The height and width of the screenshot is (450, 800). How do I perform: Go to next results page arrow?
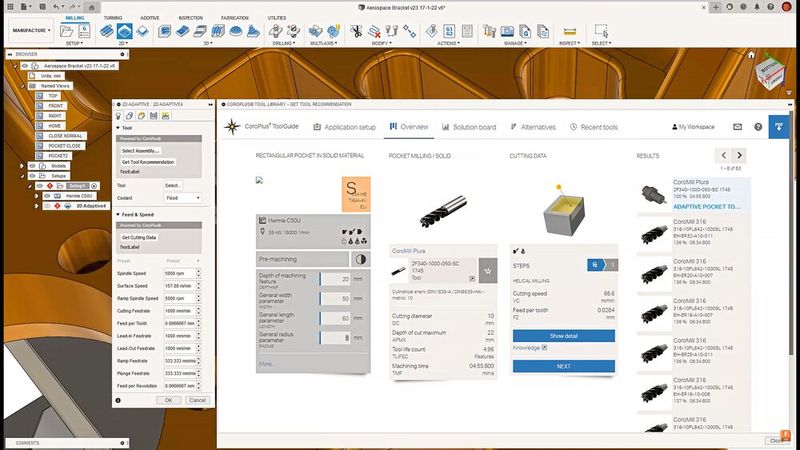pyautogui.click(x=739, y=155)
